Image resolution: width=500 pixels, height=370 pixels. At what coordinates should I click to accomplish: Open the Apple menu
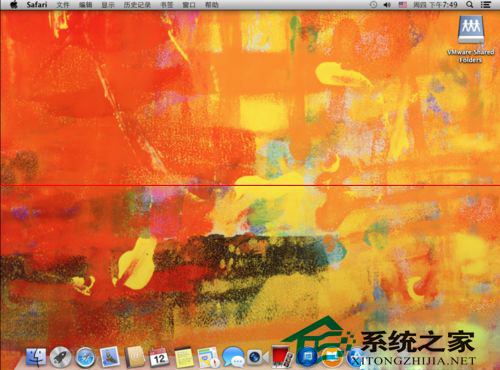pos(14,5)
